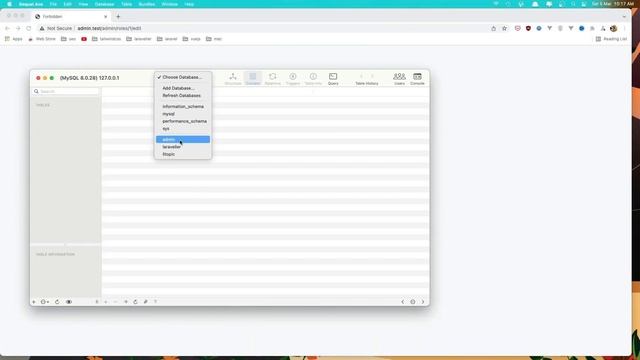The image size is (640, 360).
Task: Select the checked Choose Database... entry
Action: click(183, 77)
